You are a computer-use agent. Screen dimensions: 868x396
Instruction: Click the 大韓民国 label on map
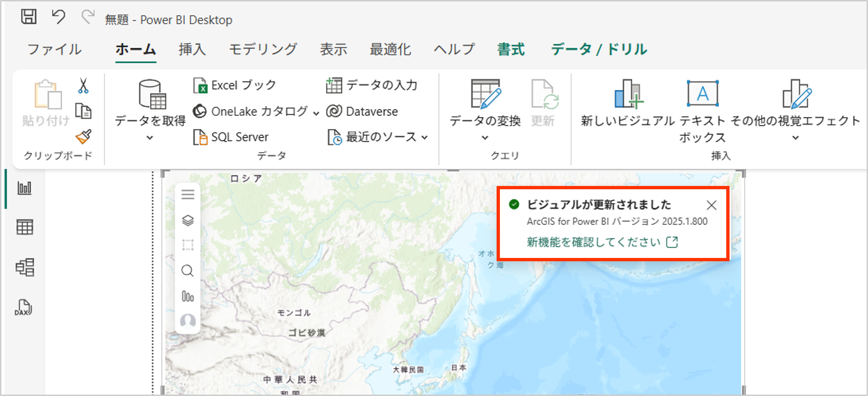click(408, 370)
